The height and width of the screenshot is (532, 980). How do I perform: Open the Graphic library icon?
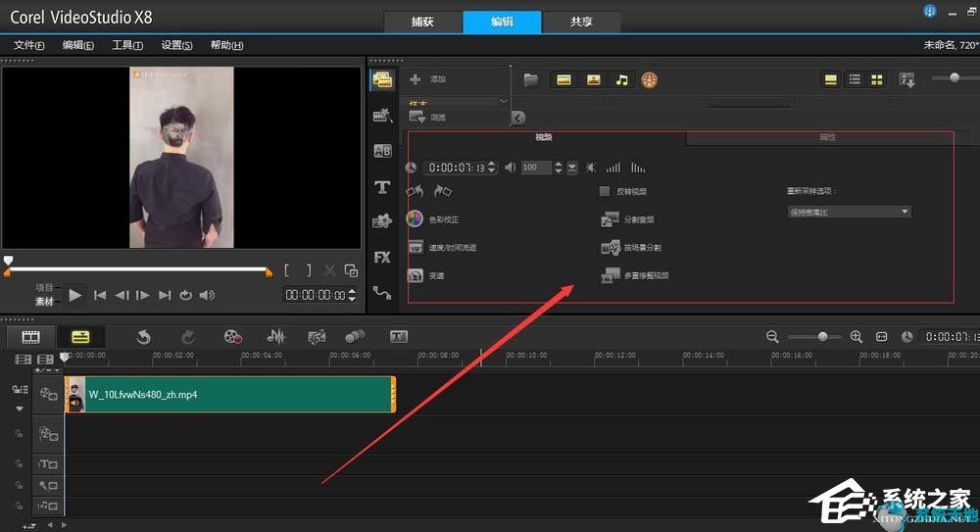tap(382, 220)
